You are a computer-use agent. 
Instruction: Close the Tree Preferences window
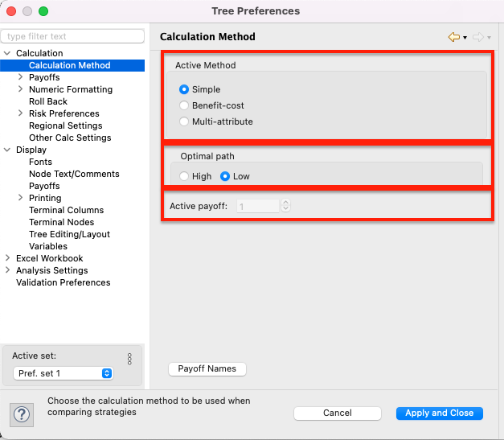pyautogui.click(x=11, y=11)
